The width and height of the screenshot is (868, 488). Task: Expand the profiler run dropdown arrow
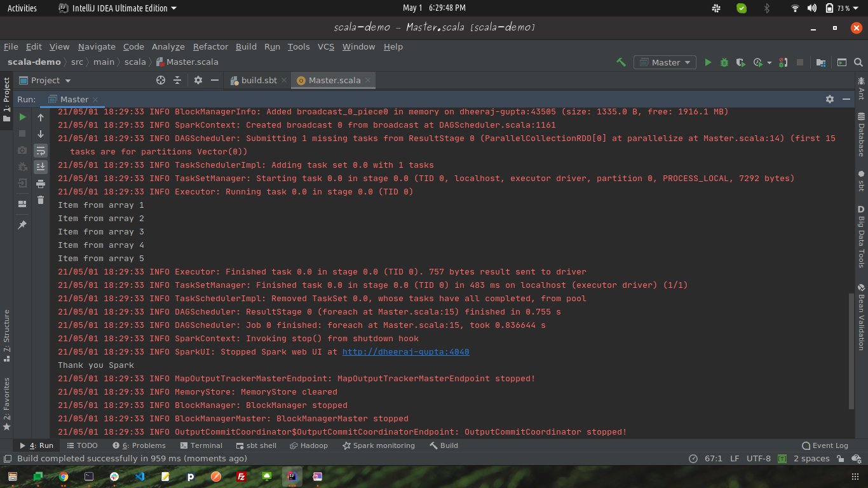[769, 63]
